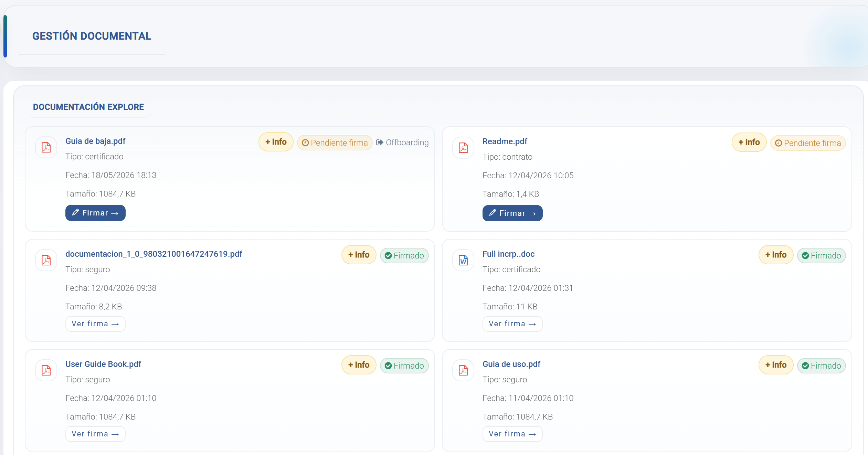Open the Guia de uso.pdf title link

pos(511,364)
